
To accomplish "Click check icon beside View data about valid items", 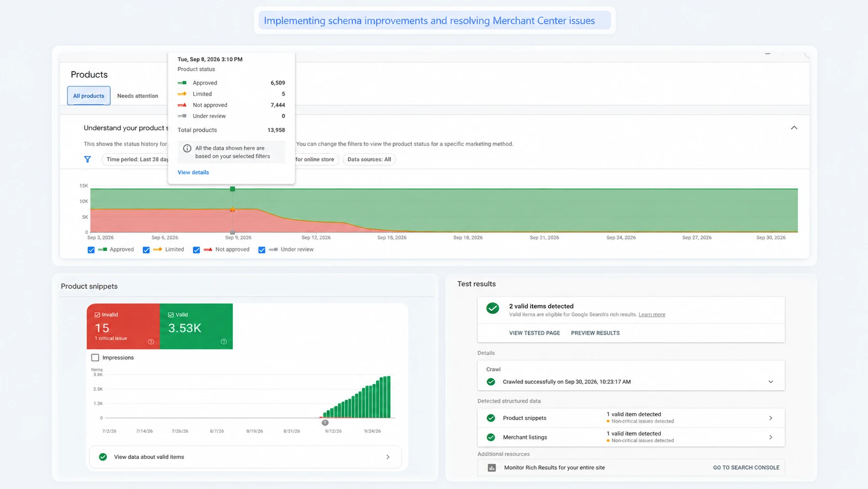I will (103, 457).
